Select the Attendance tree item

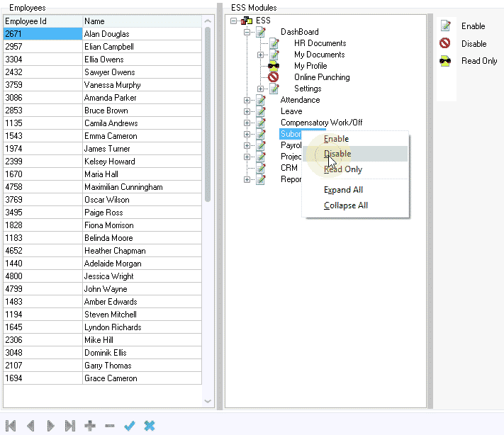(300, 100)
